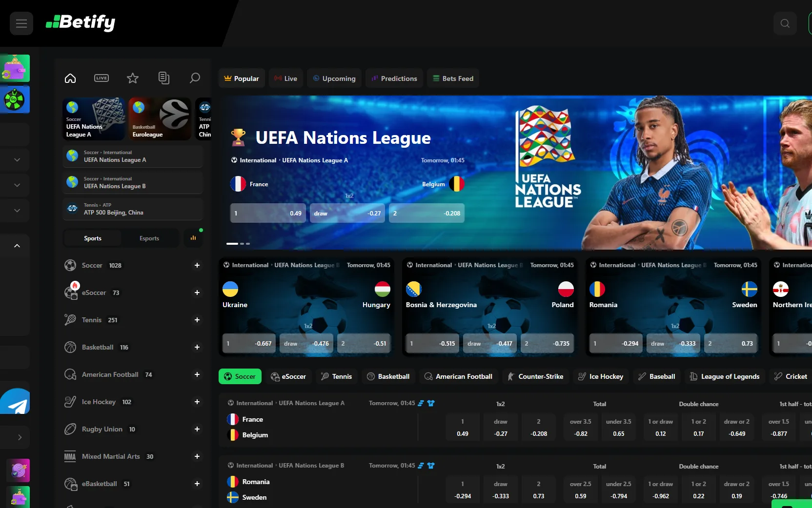Click the left rail right arrow

[20, 437]
